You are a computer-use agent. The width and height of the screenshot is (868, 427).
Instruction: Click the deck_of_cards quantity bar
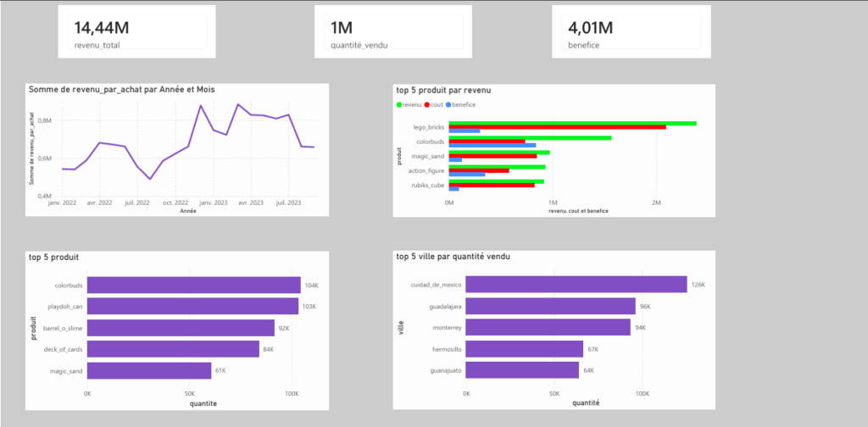click(x=173, y=349)
